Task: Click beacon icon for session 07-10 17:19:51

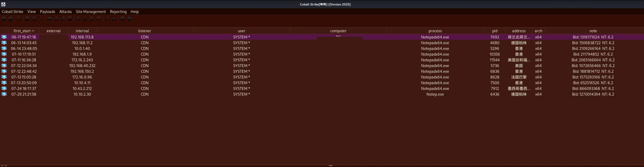Action: pos(4,54)
